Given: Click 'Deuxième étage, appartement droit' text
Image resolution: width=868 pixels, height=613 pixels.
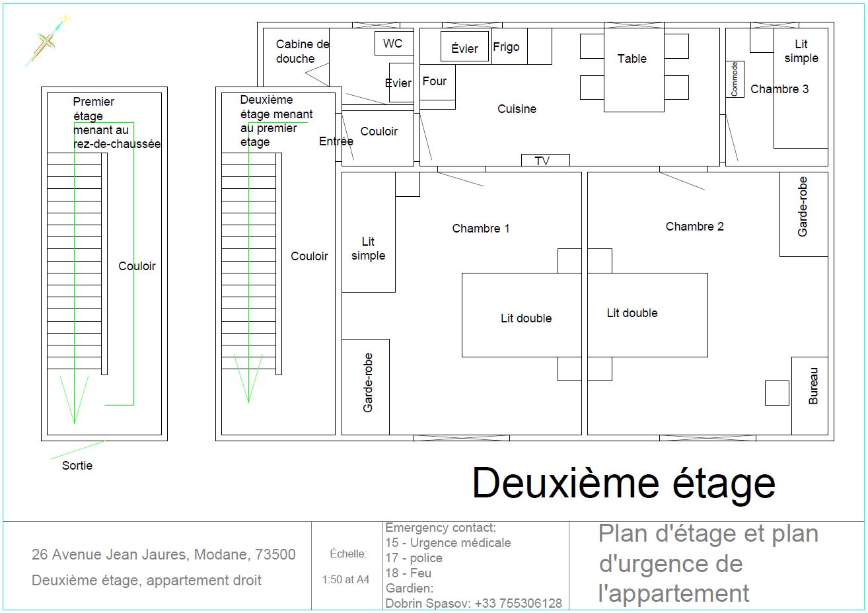Looking at the screenshot, I should [147, 581].
